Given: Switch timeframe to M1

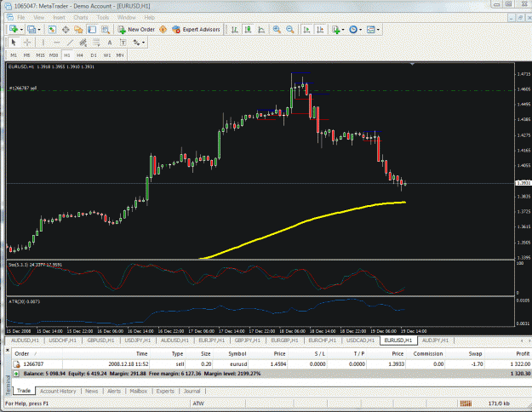Looking at the screenshot, I should click(14, 55).
